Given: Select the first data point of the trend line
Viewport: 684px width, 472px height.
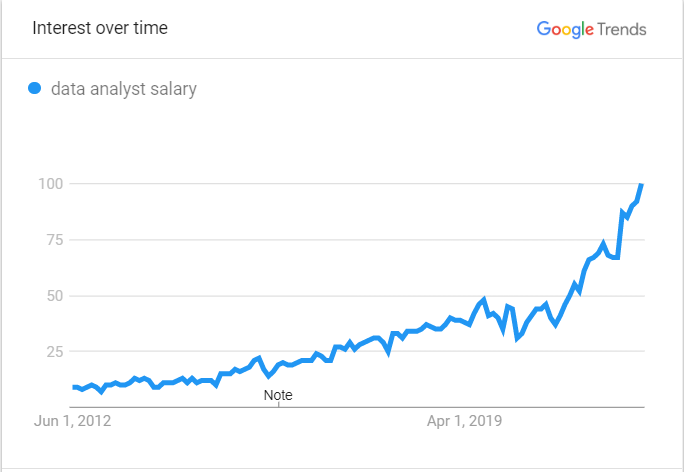Looking at the screenshot, I should pyautogui.click(x=74, y=387).
